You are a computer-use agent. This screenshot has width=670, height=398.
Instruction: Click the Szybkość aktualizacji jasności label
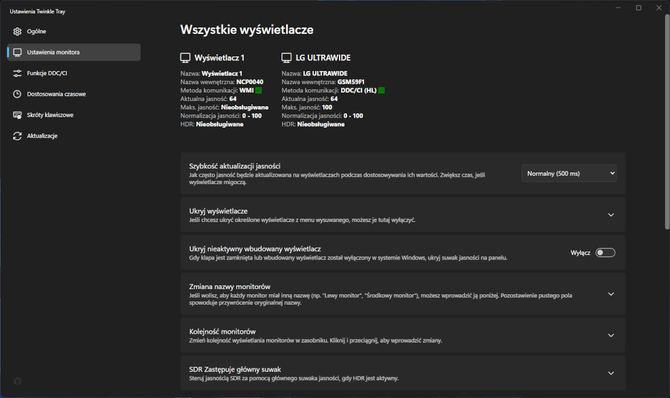pyautogui.click(x=235, y=166)
